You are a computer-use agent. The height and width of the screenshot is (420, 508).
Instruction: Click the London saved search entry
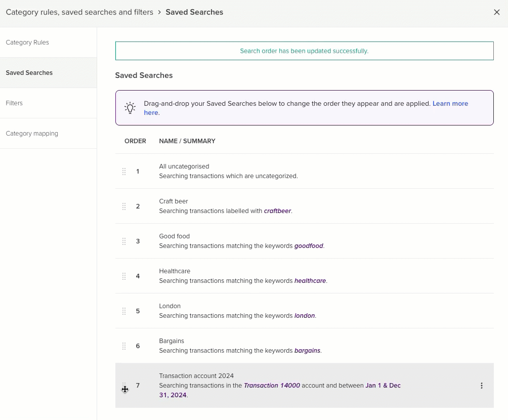170,306
